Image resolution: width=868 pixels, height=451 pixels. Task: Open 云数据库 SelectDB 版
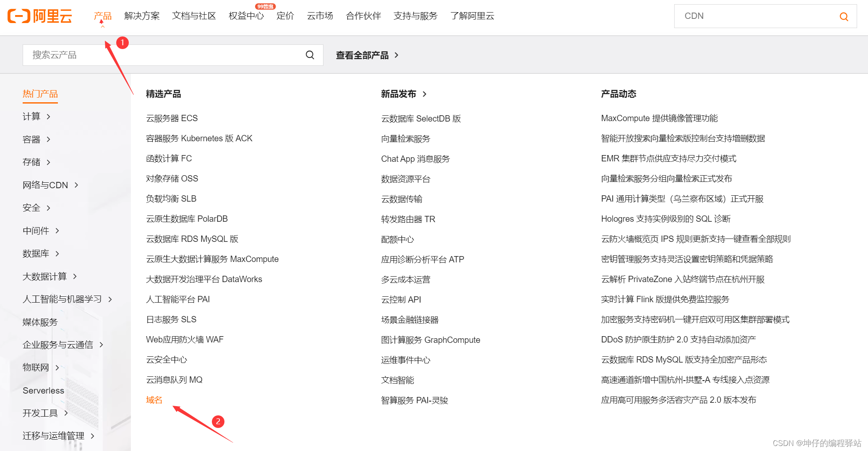pos(421,119)
